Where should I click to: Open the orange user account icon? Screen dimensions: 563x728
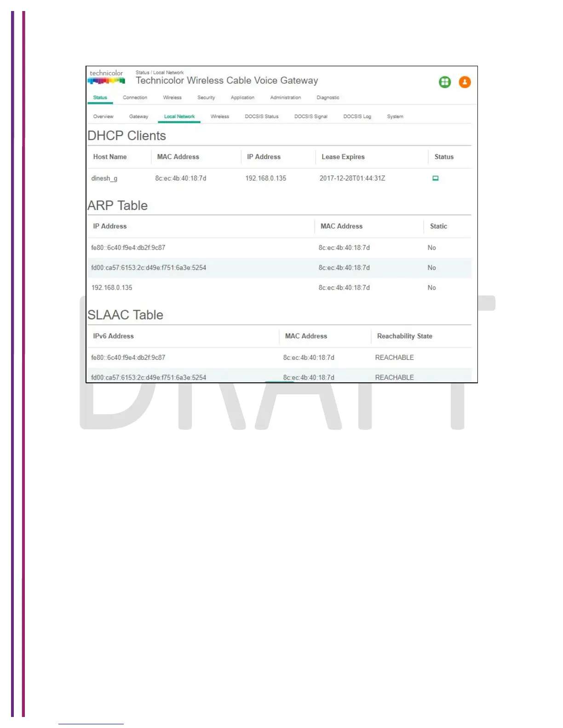(x=465, y=82)
